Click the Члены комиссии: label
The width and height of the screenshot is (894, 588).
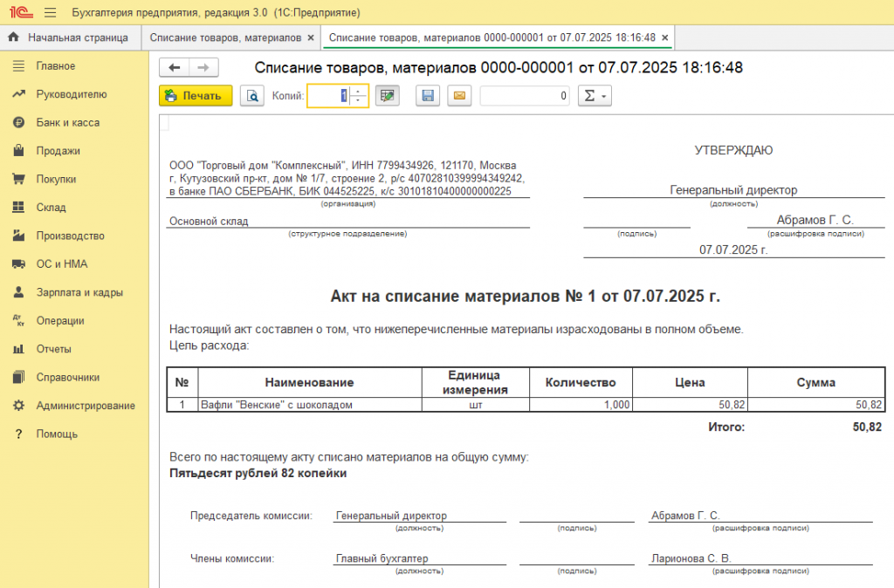pos(232,558)
